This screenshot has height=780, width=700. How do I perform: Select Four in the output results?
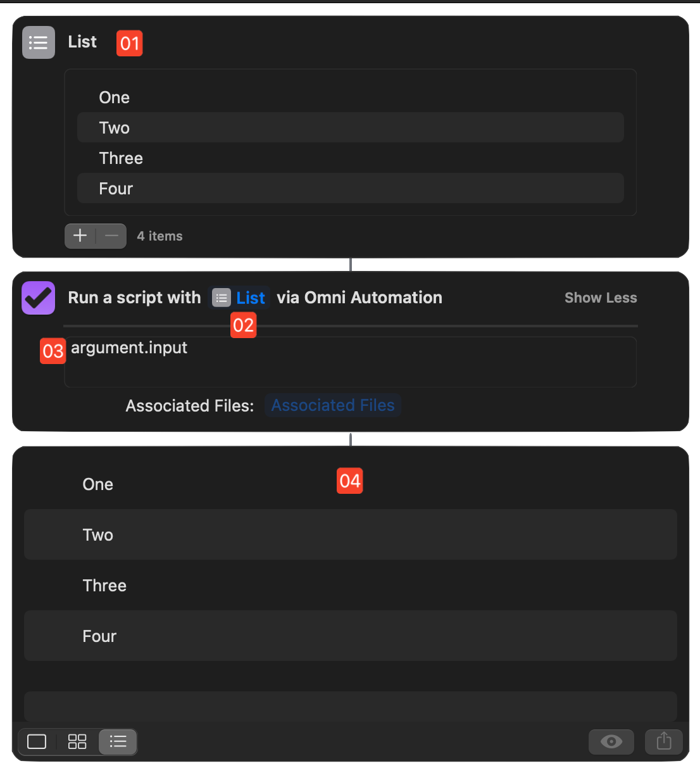click(x=350, y=636)
